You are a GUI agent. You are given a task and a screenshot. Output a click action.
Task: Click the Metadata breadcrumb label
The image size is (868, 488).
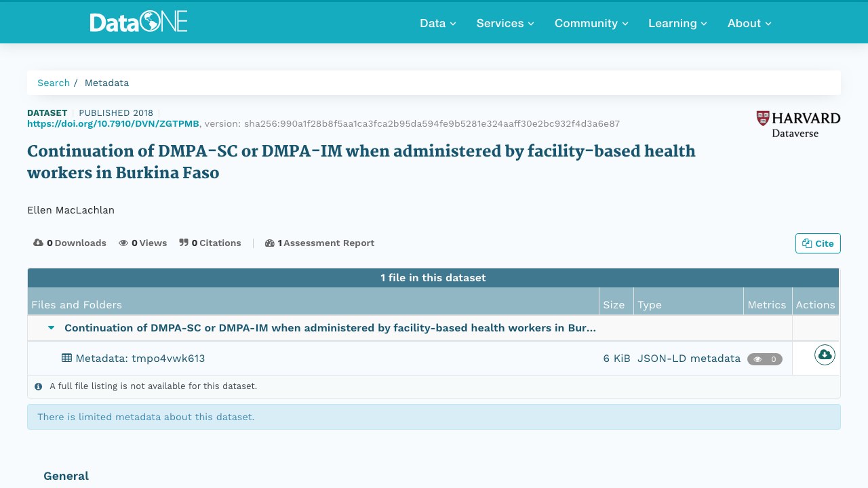click(106, 83)
